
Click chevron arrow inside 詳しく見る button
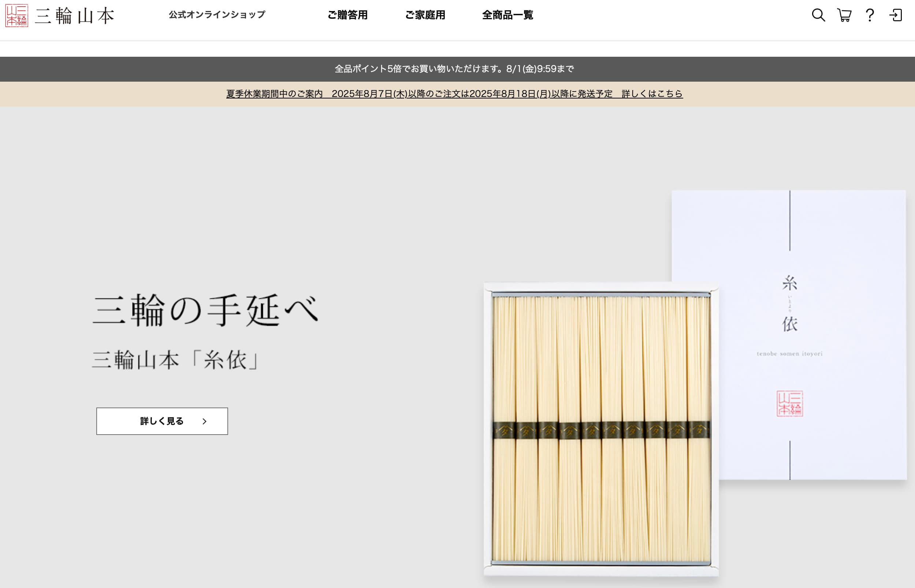(205, 421)
